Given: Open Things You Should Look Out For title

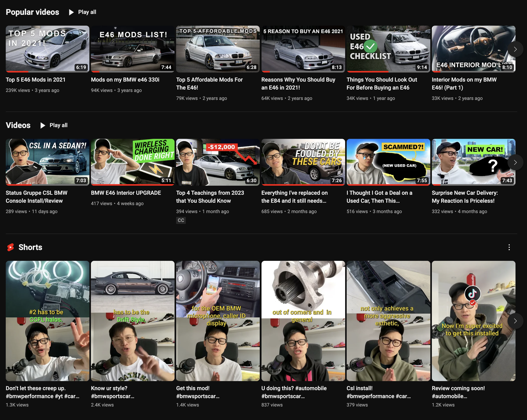Looking at the screenshot, I should 382,84.
